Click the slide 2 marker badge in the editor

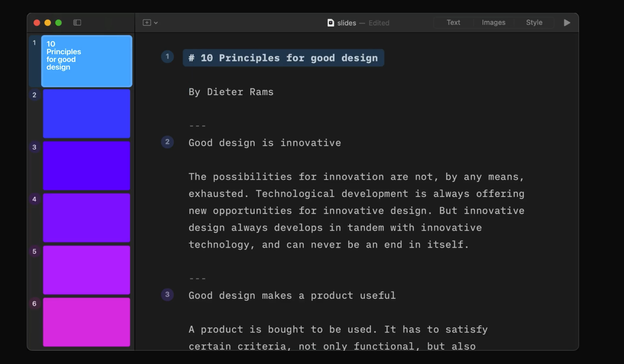pyautogui.click(x=167, y=142)
